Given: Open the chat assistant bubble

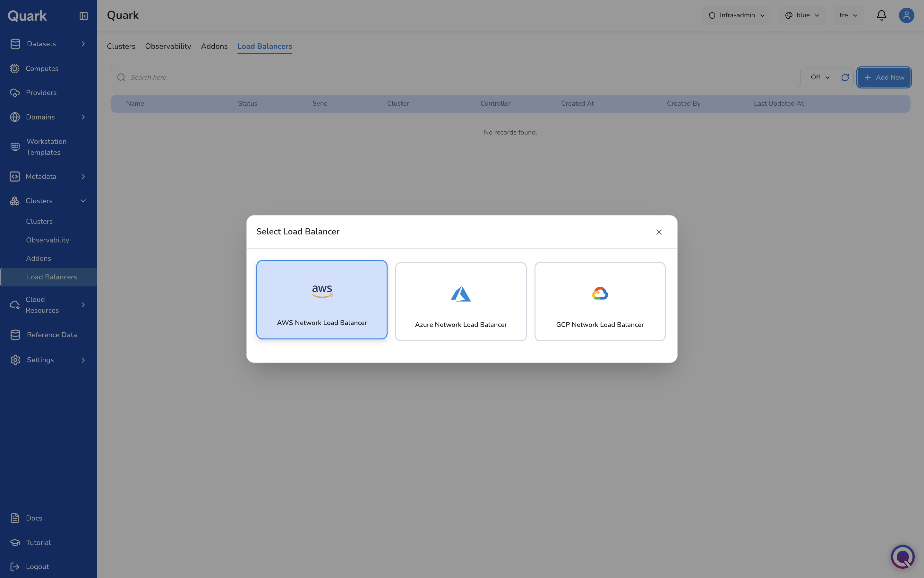Looking at the screenshot, I should [903, 556].
